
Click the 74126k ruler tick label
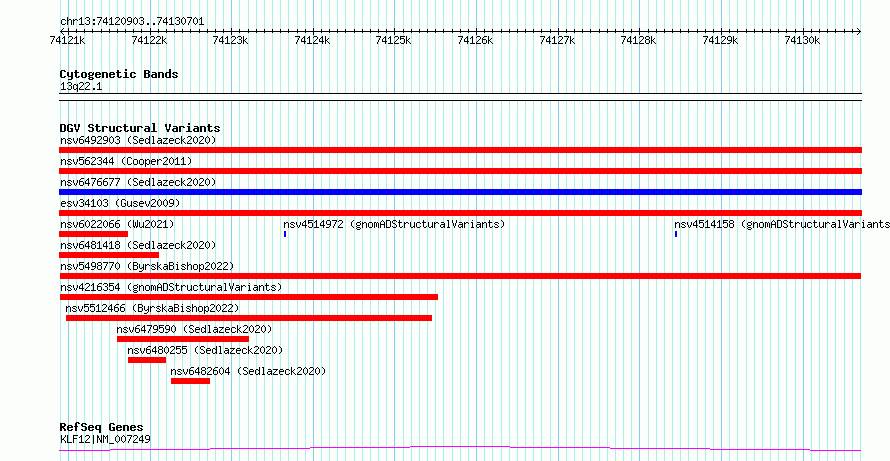coord(476,40)
